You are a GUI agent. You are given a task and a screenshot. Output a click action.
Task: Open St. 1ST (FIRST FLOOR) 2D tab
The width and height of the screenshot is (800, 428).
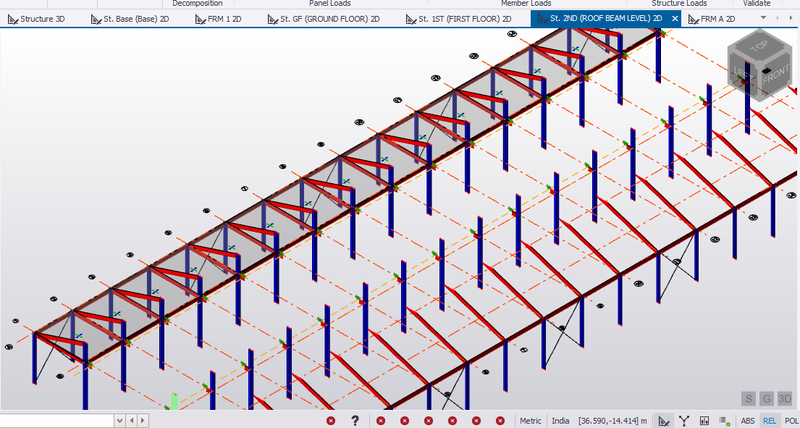coord(458,19)
